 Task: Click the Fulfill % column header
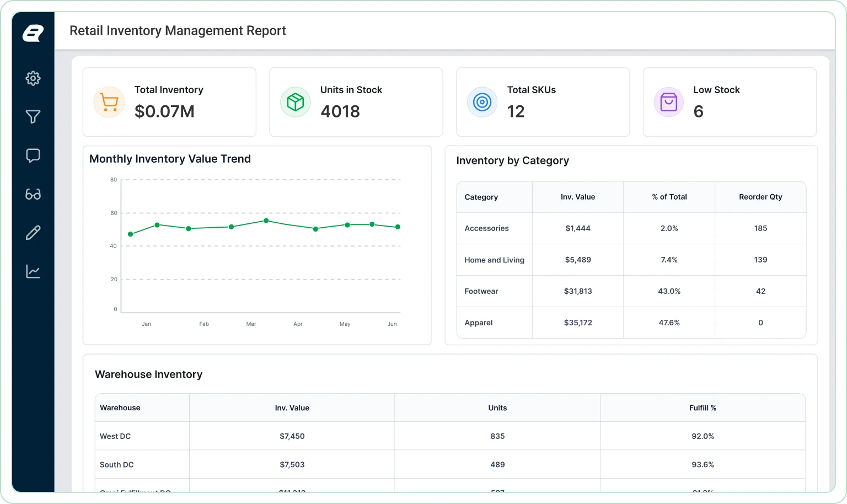click(x=703, y=408)
